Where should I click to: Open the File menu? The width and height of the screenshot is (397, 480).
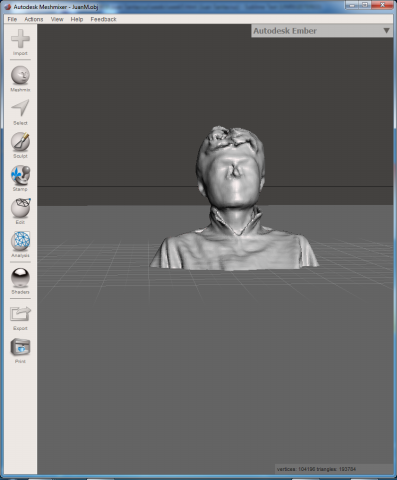tap(12, 19)
